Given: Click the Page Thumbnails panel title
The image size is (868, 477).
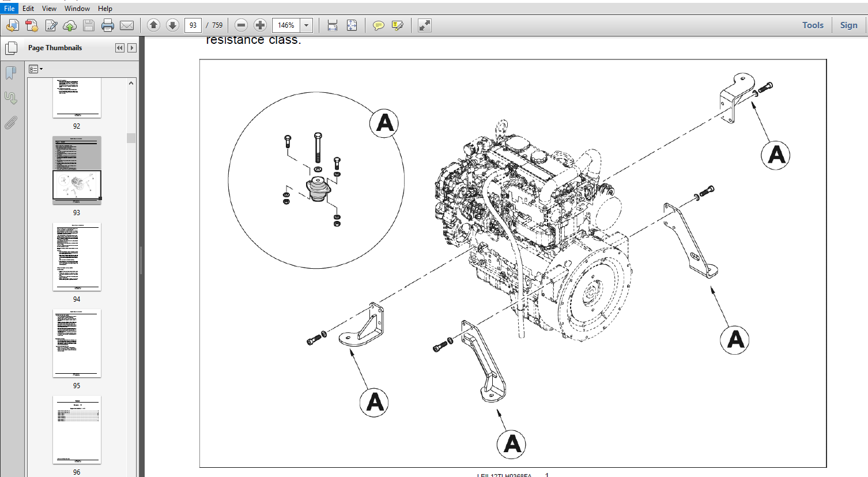Looking at the screenshot, I should pyautogui.click(x=55, y=48).
